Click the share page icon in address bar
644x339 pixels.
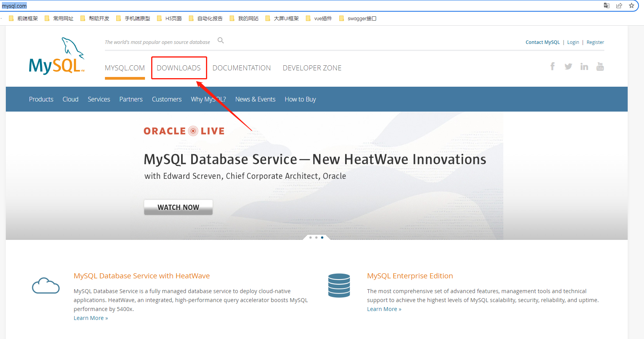click(619, 5)
